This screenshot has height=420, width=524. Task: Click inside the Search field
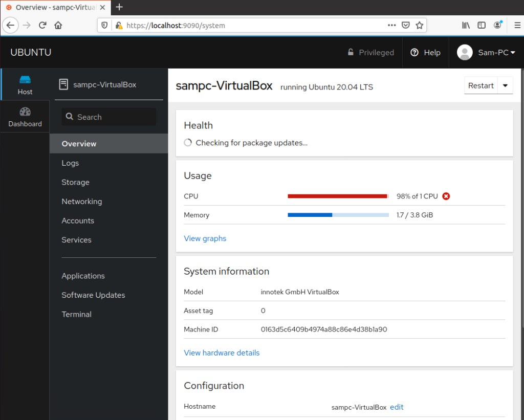pyautogui.click(x=108, y=117)
